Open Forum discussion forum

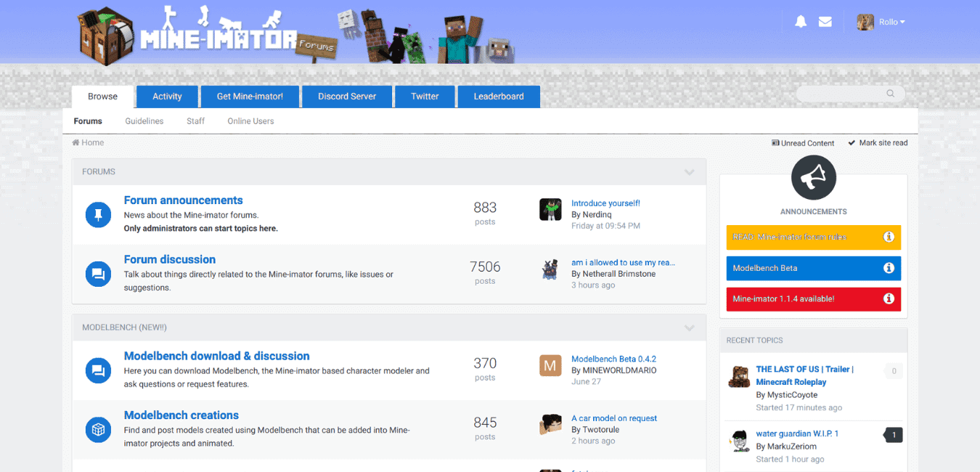coord(170,259)
